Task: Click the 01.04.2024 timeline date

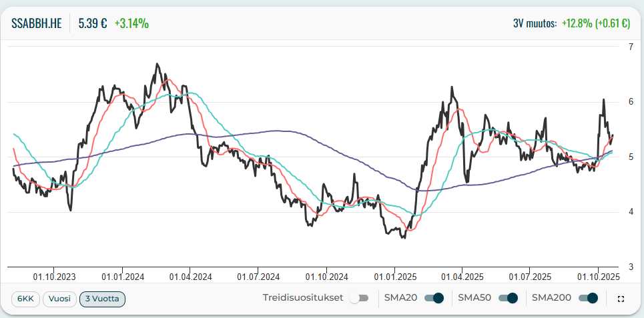Action: pyautogui.click(x=190, y=275)
